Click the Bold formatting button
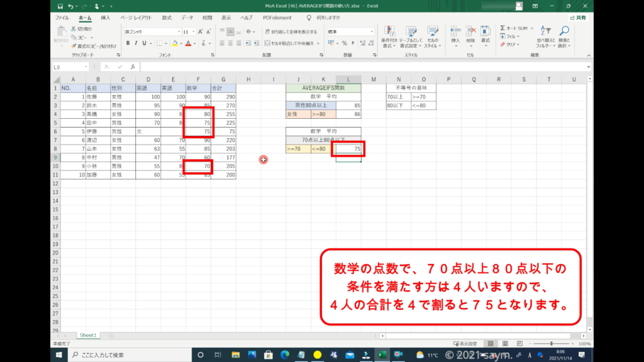Screen dimensions: 644x362 [x=128, y=43]
